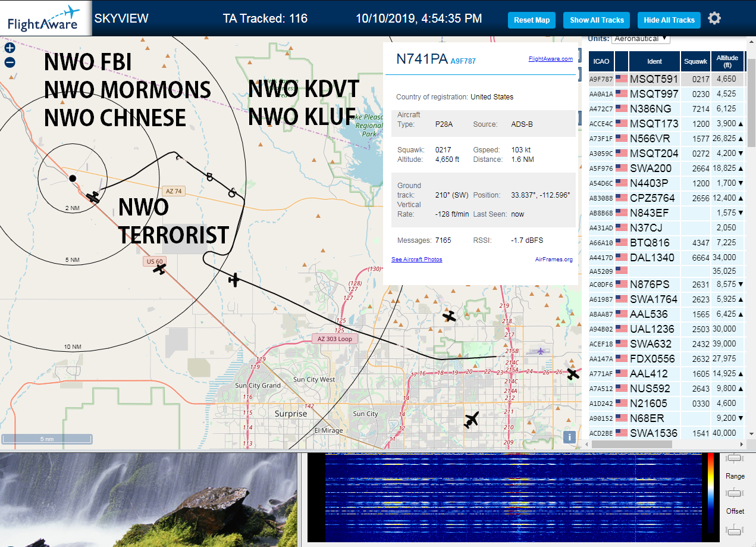Image resolution: width=756 pixels, height=547 pixels.
Task: Select the N4403P aircraft row
Action: (x=666, y=183)
